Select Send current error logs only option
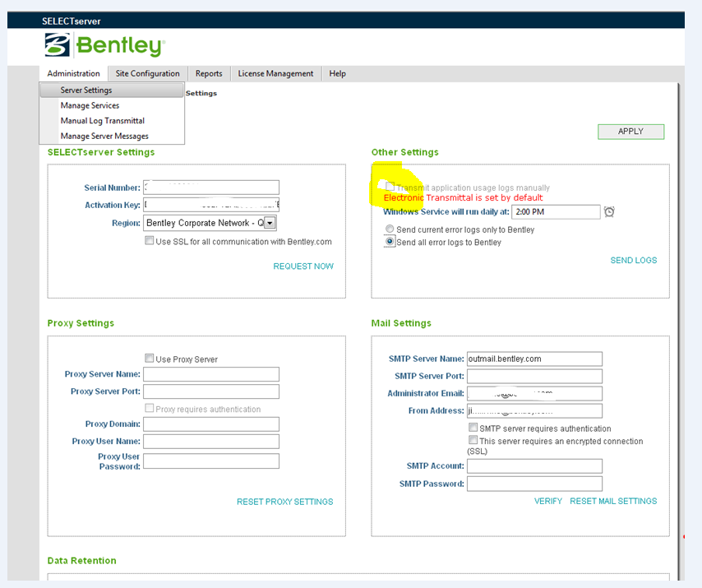This screenshot has height=588, width=702. coord(390,229)
